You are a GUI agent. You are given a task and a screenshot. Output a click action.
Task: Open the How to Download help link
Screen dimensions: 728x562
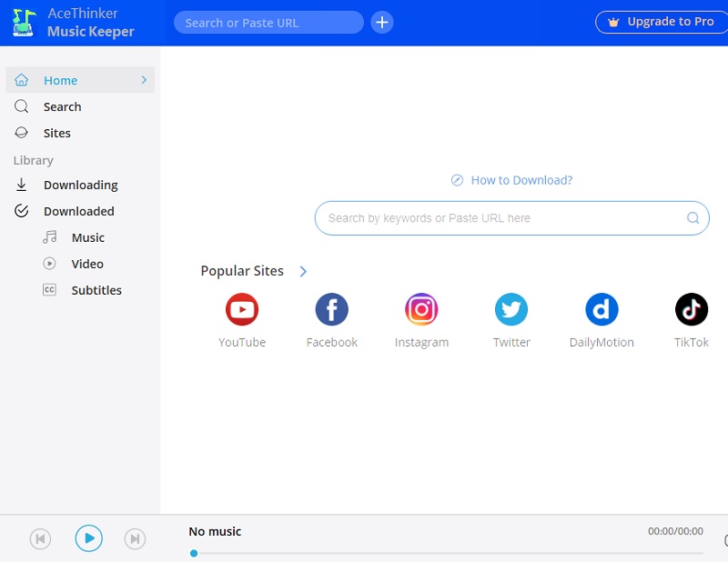[511, 180]
